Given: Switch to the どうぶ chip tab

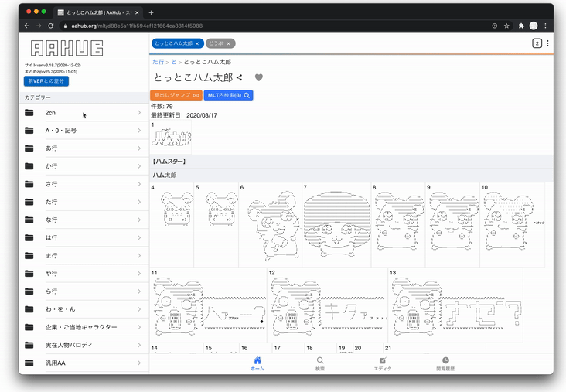Looking at the screenshot, I should [x=217, y=43].
